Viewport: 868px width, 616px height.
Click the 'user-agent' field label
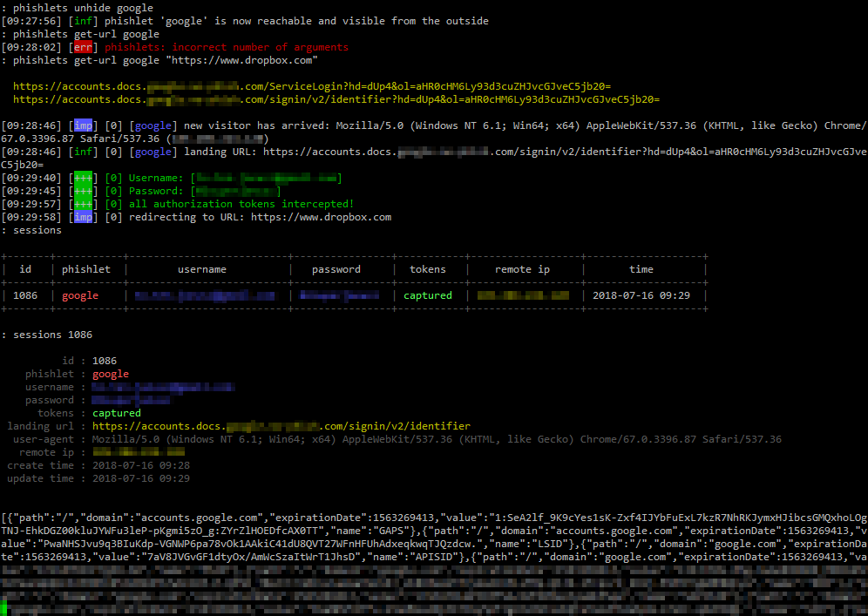point(44,439)
